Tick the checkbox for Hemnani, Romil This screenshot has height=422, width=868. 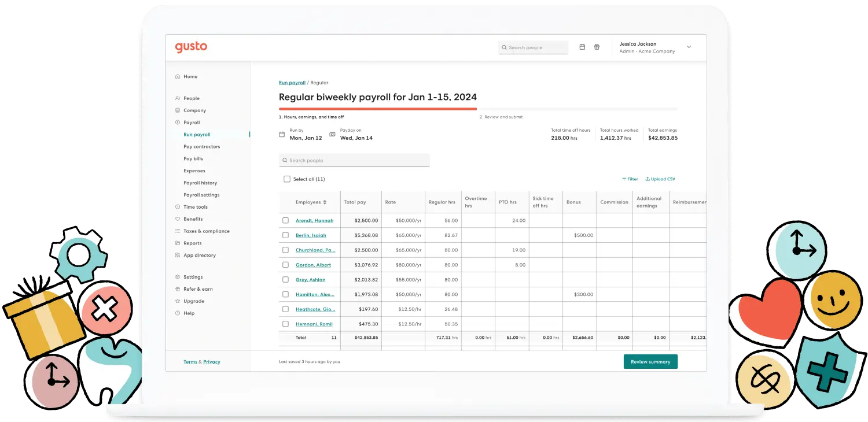tap(285, 324)
